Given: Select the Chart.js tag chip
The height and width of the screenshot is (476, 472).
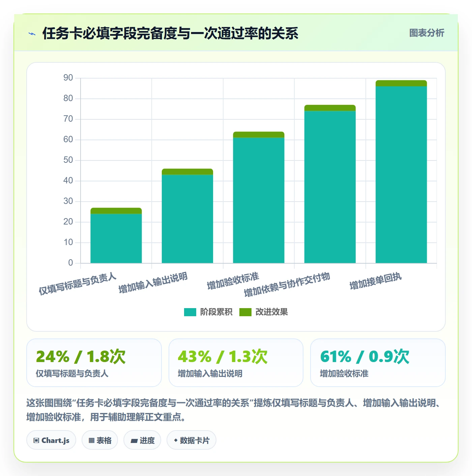Looking at the screenshot, I should [51, 440].
